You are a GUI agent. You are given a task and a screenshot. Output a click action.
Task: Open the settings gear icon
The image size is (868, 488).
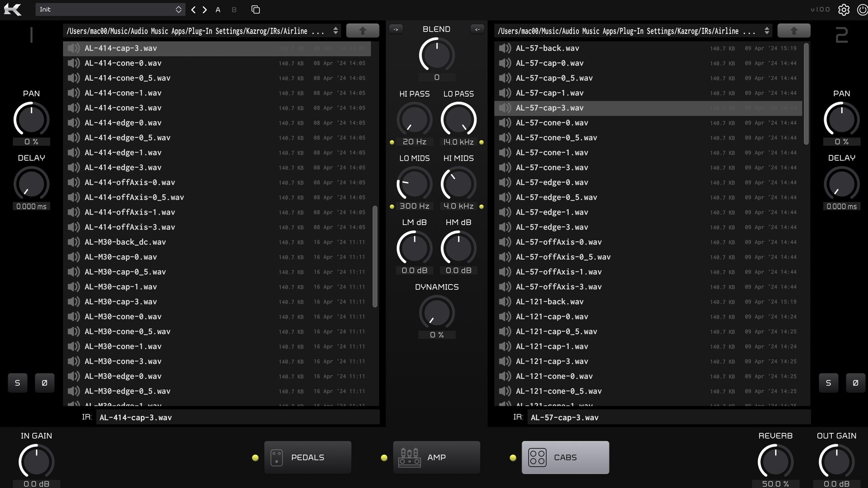pyautogui.click(x=844, y=9)
